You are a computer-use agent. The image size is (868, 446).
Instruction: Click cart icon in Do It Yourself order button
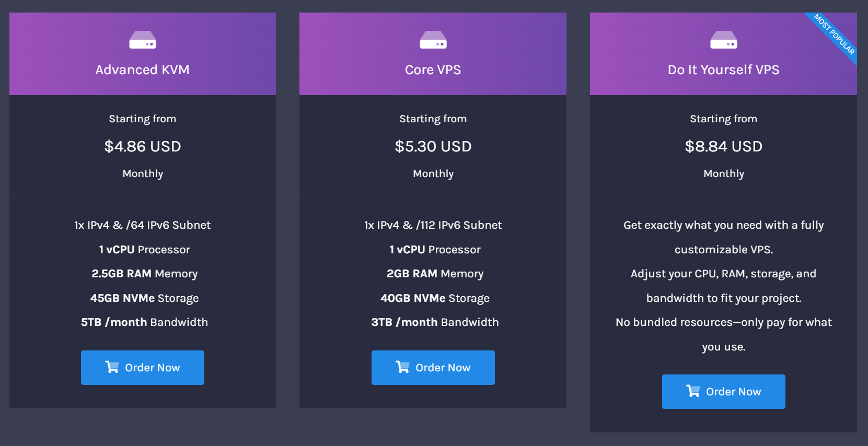pyautogui.click(x=693, y=391)
